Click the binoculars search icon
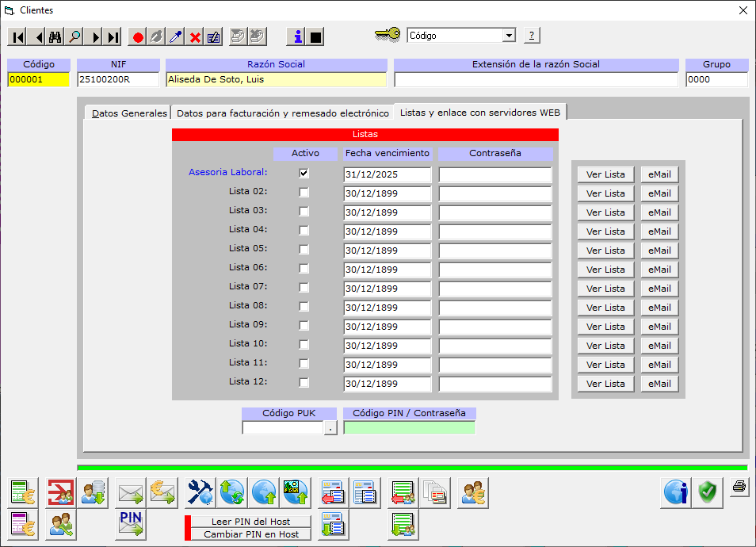This screenshot has width=756, height=547. click(x=55, y=37)
